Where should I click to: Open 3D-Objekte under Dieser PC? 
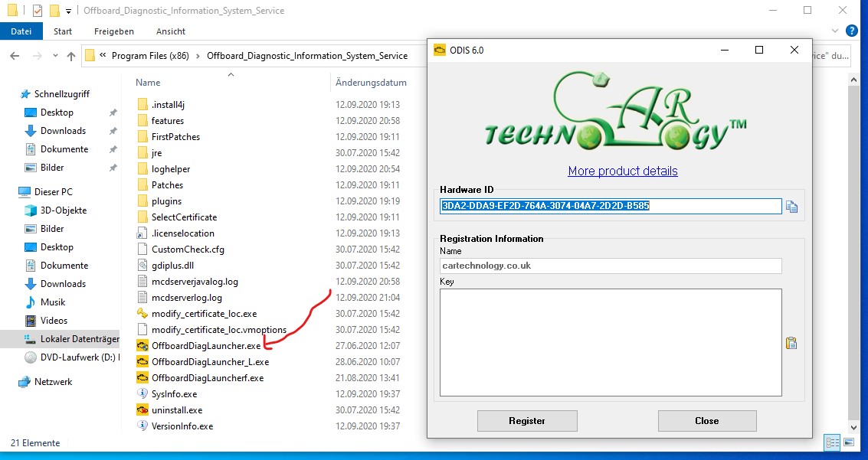[63, 210]
